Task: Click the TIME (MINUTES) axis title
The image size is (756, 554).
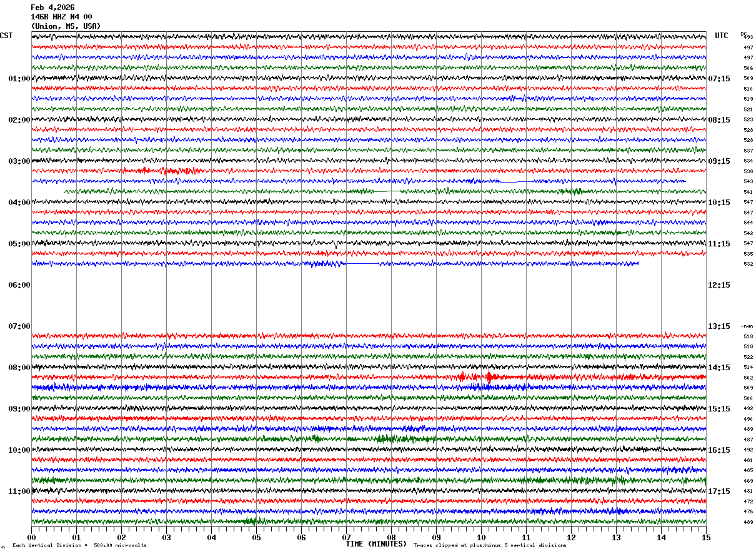Action: coord(376,544)
